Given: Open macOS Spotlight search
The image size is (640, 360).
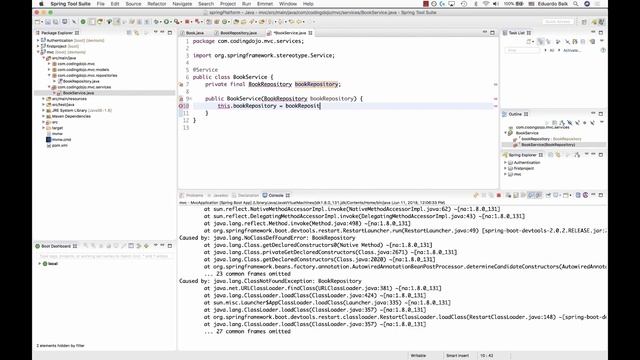Looking at the screenshot, I should tap(576, 4).
